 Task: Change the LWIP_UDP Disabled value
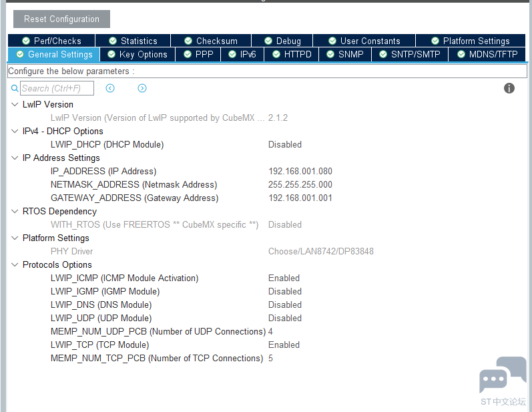(x=285, y=318)
